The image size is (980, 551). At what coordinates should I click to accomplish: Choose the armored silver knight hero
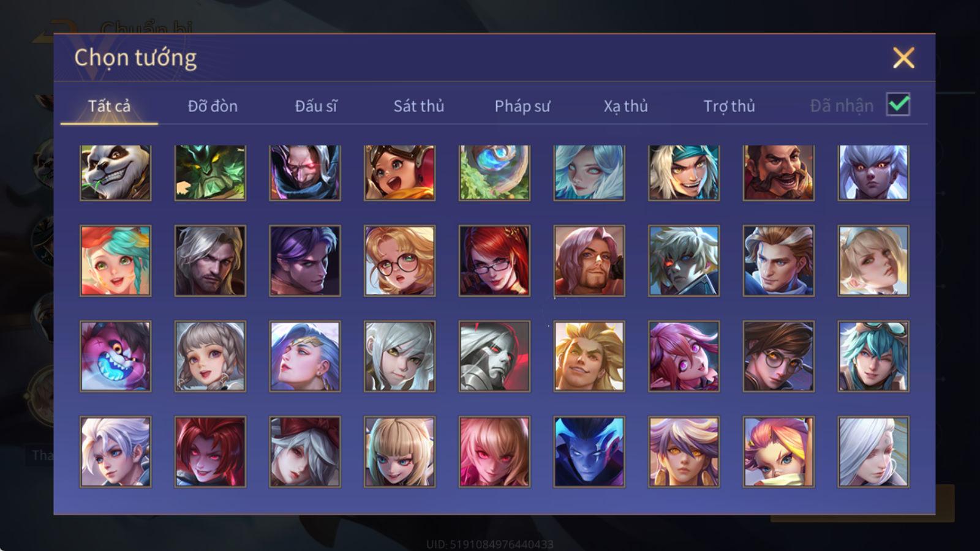pyautogui.click(x=494, y=356)
